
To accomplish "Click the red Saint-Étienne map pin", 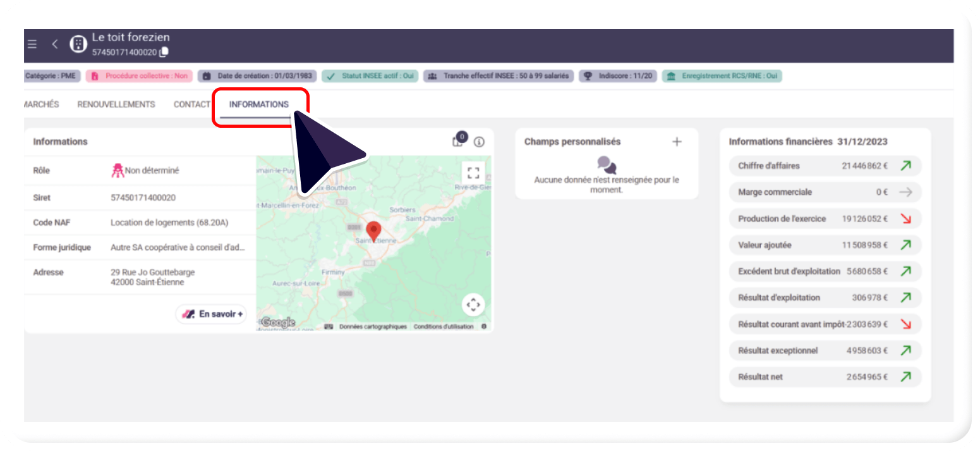I will pyautogui.click(x=374, y=232).
